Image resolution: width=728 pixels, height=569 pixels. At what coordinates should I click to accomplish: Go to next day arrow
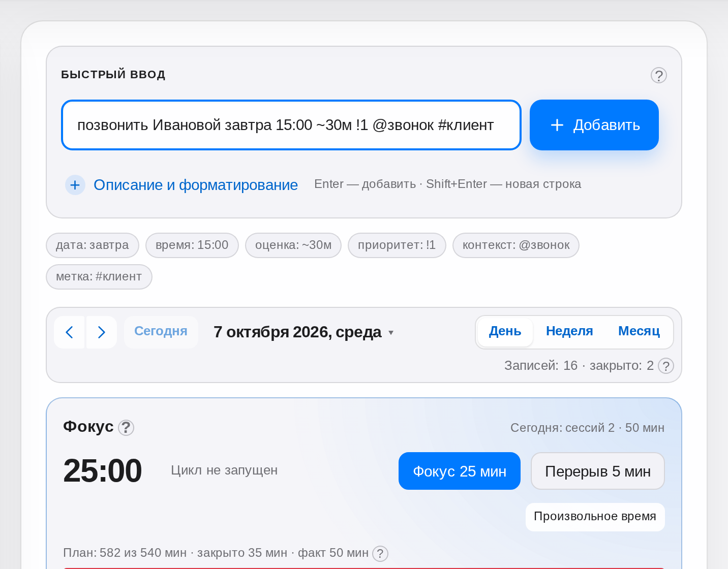coord(102,332)
